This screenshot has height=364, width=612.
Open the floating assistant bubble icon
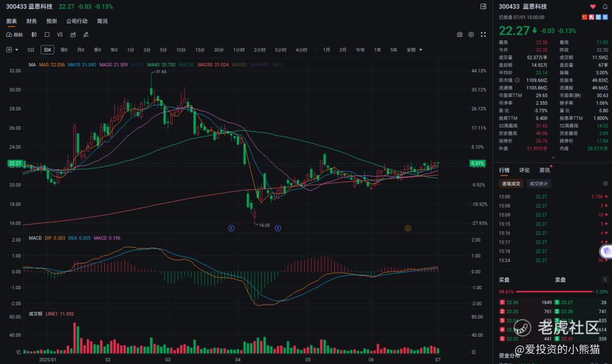[x=606, y=251]
